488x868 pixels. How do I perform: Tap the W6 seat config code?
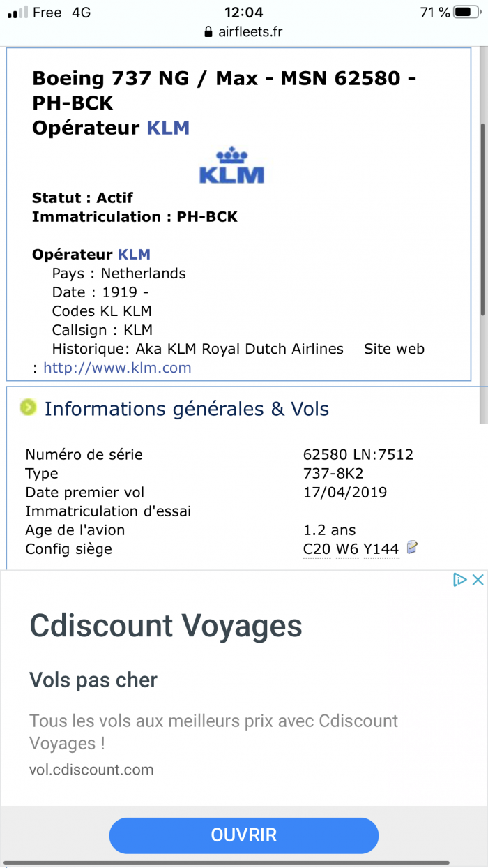coord(346,549)
